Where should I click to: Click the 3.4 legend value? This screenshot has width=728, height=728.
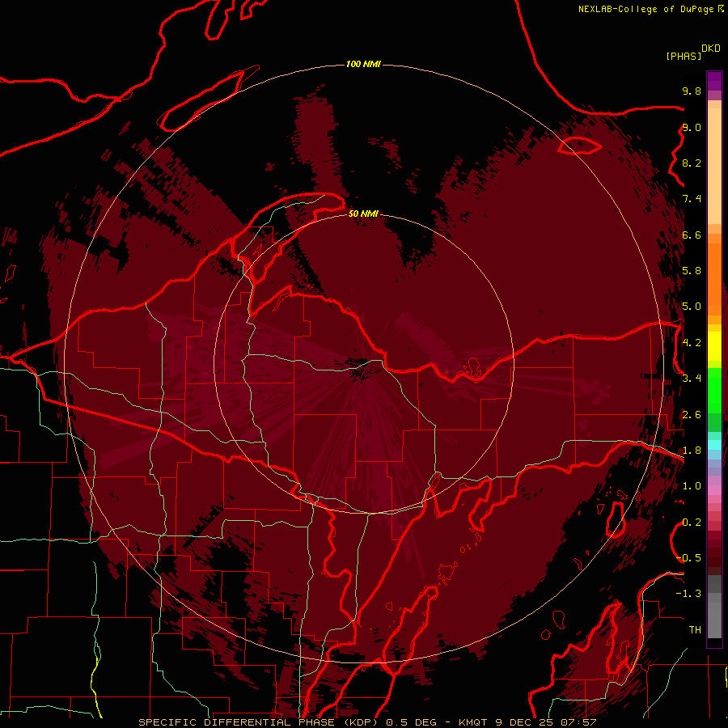click(692, 379)
